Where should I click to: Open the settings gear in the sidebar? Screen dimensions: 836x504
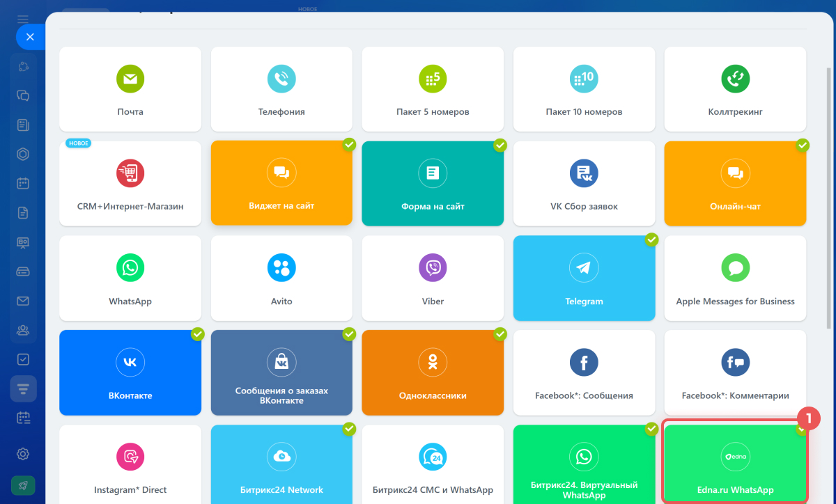coord(23,454)
